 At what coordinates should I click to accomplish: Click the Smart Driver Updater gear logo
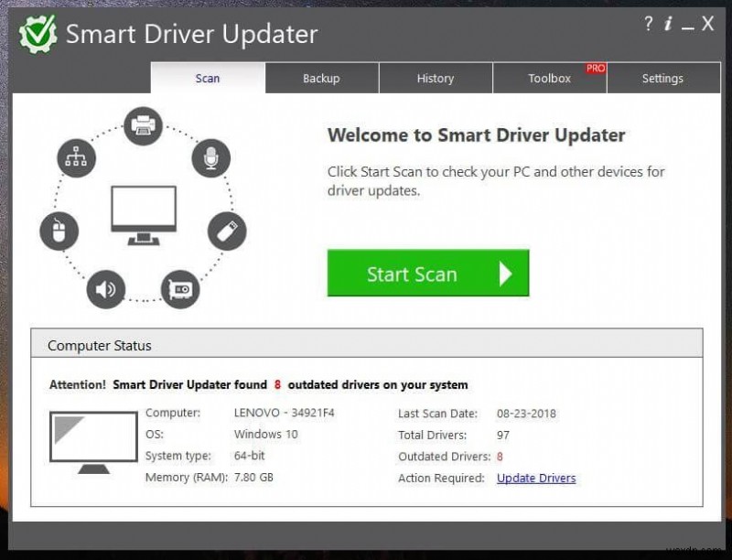[38, 34]
